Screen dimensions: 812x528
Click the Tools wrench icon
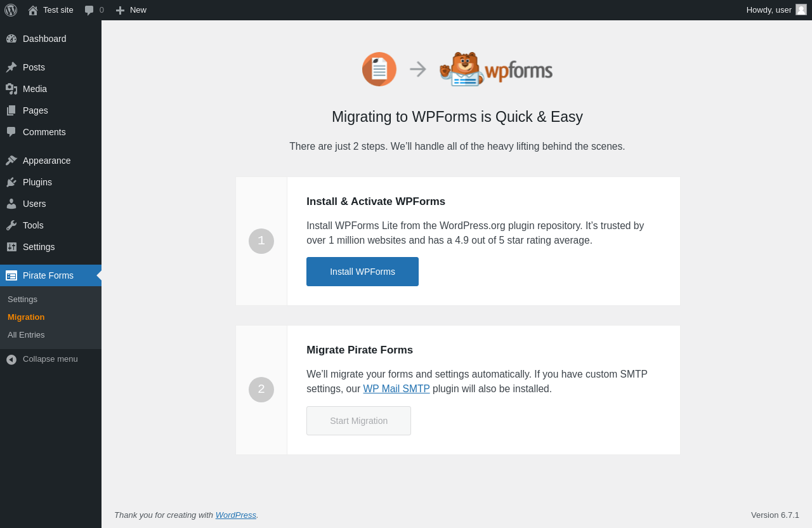[11, 225]
